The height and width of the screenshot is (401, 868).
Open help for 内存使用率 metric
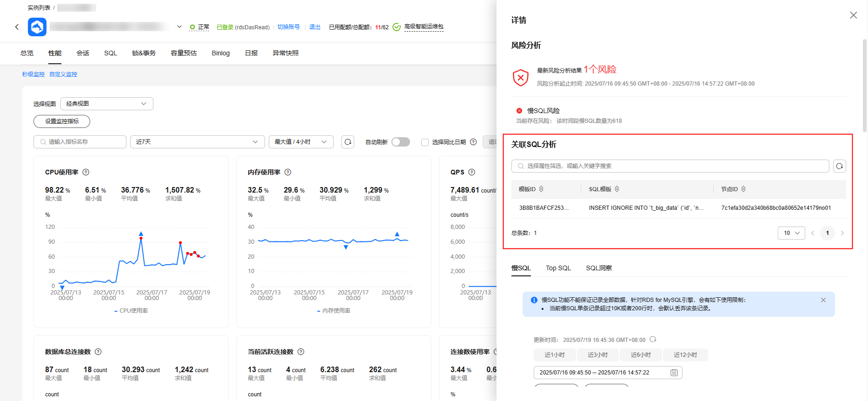[x=288, y=172]
